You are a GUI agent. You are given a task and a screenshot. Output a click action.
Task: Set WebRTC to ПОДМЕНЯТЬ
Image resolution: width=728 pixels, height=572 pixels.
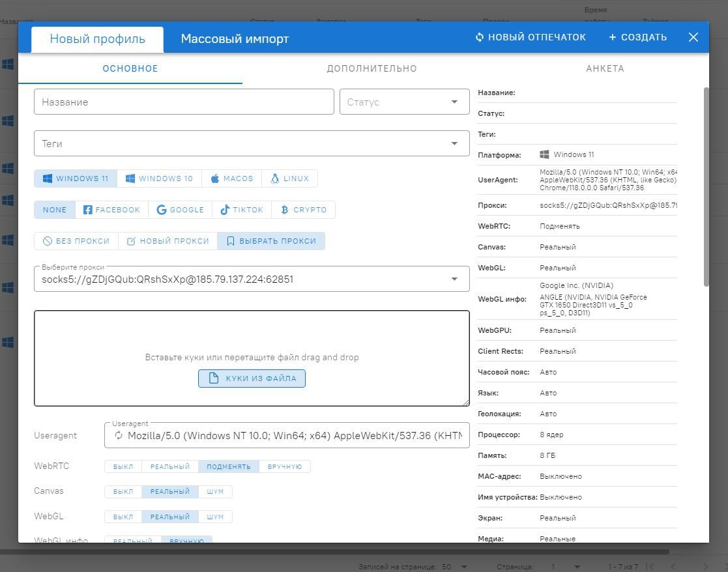click(x=228, y=466)
